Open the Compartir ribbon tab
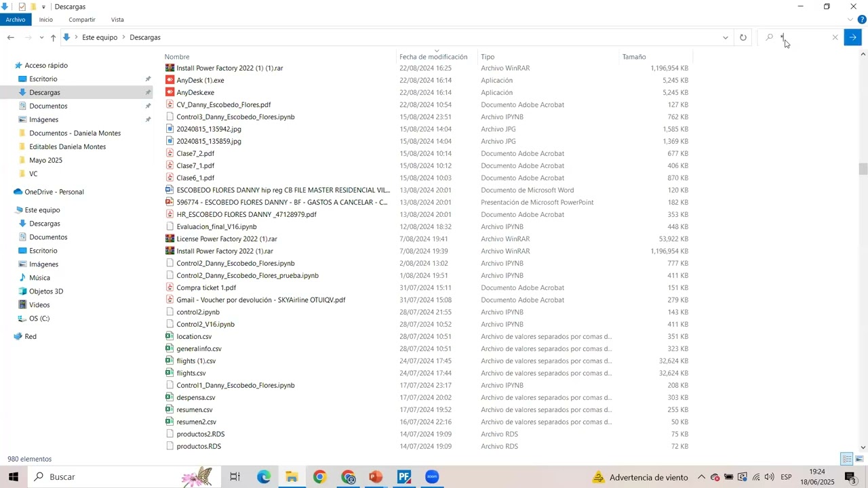868x488 pixels. [82, 20]
